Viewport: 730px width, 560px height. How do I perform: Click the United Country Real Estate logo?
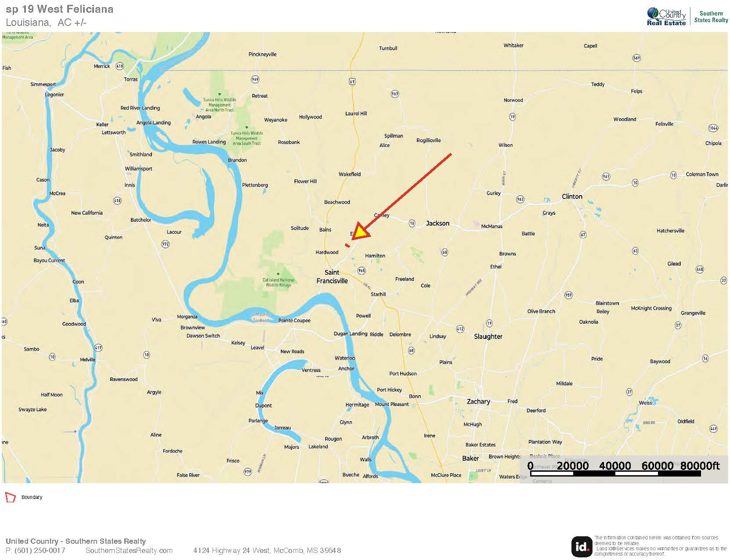point(666,17)
